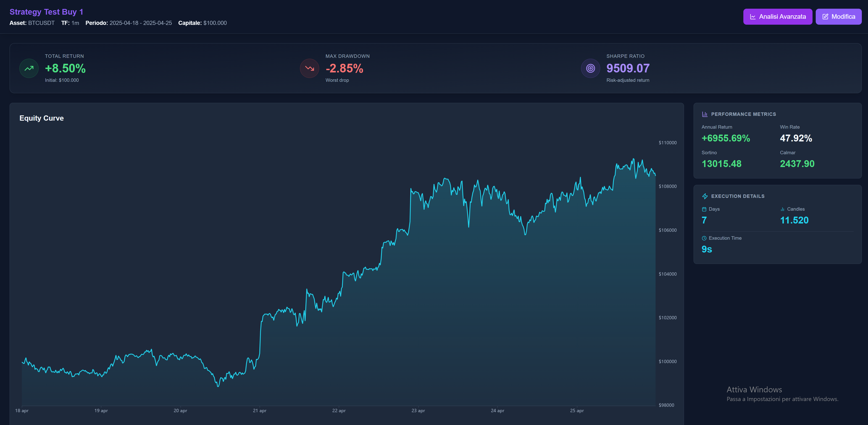This screenshot has height=425, width=868.
Task: Click the 9509.07 Sharpe ratio value
Action: [628, 69]
